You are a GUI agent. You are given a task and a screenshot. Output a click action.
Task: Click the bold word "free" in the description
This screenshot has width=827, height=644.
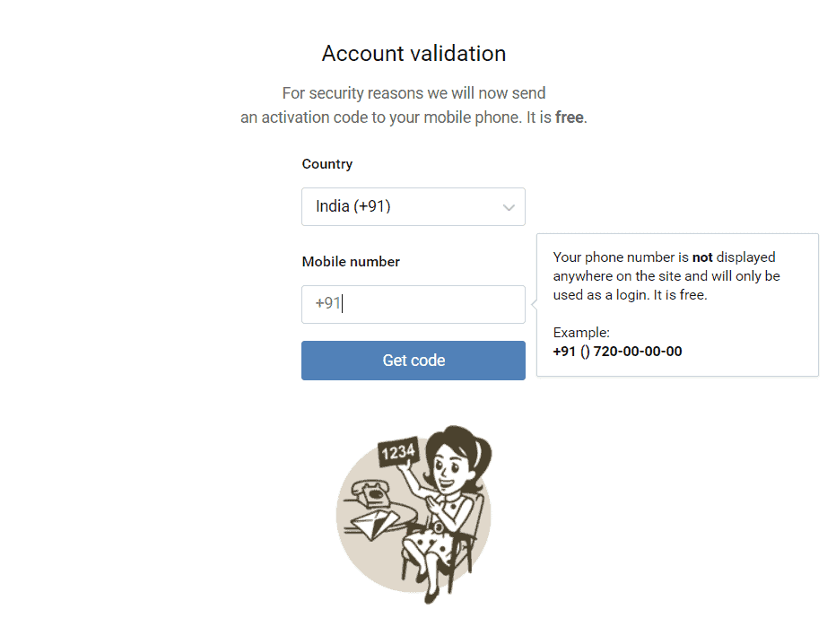coord(569,117)
